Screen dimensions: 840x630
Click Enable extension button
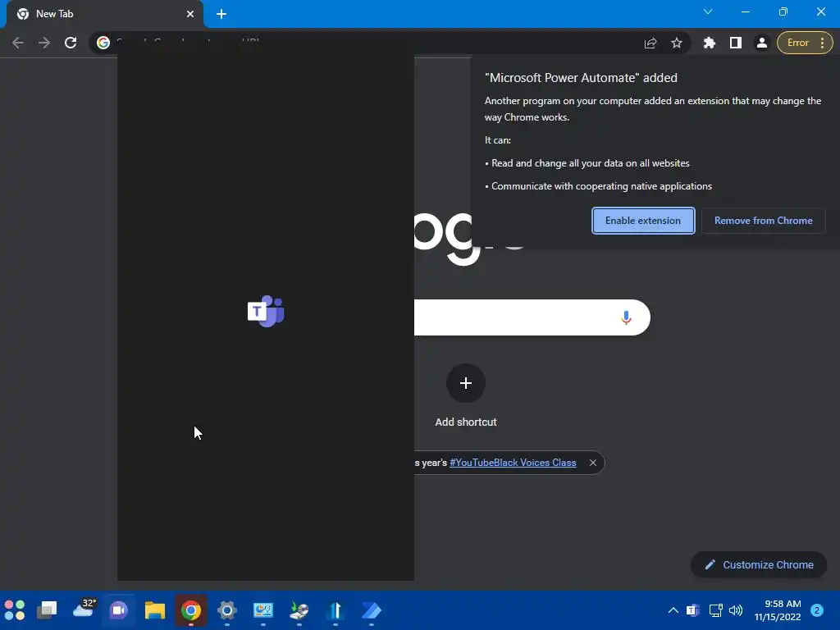tap(643, 221)
